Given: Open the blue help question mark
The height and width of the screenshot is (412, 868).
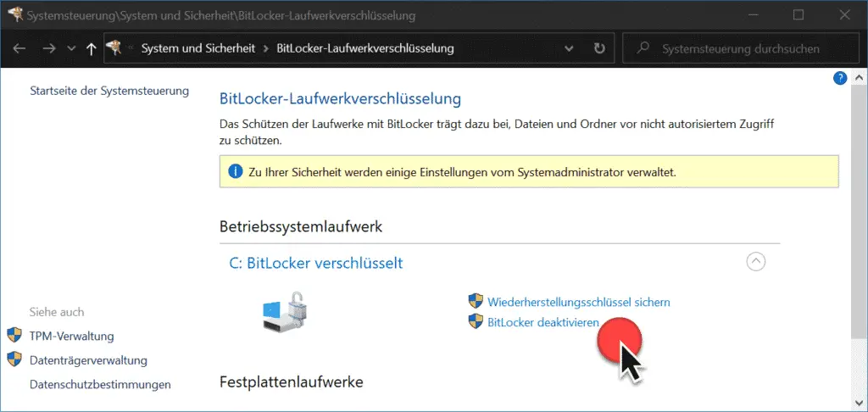Looking at the screenshot, I should [840, 78].
